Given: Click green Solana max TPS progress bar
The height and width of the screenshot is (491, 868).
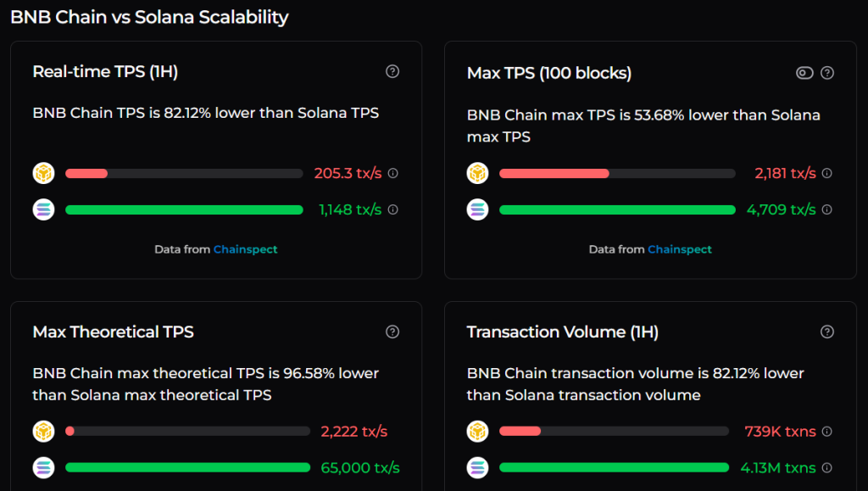Looking at the screenshot, I should (617, 209).
